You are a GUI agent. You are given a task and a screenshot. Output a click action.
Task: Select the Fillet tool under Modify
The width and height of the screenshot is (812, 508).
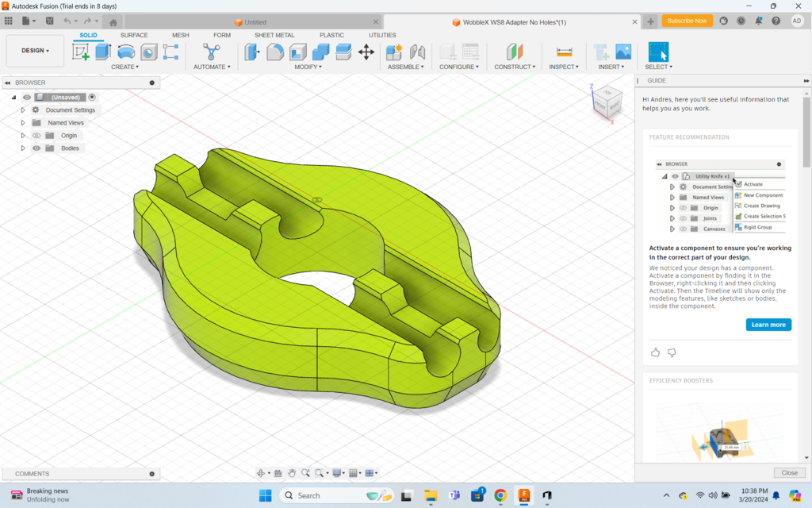point(275,50)
